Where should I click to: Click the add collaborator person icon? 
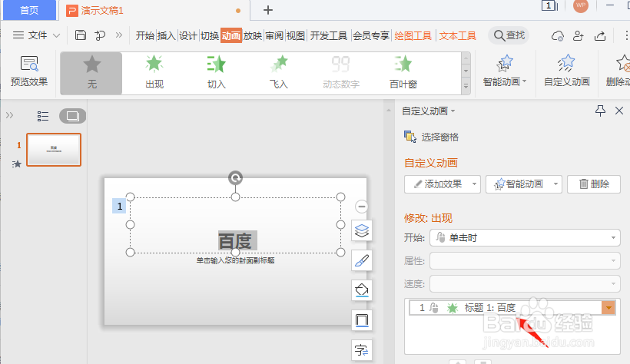point(579,36)
